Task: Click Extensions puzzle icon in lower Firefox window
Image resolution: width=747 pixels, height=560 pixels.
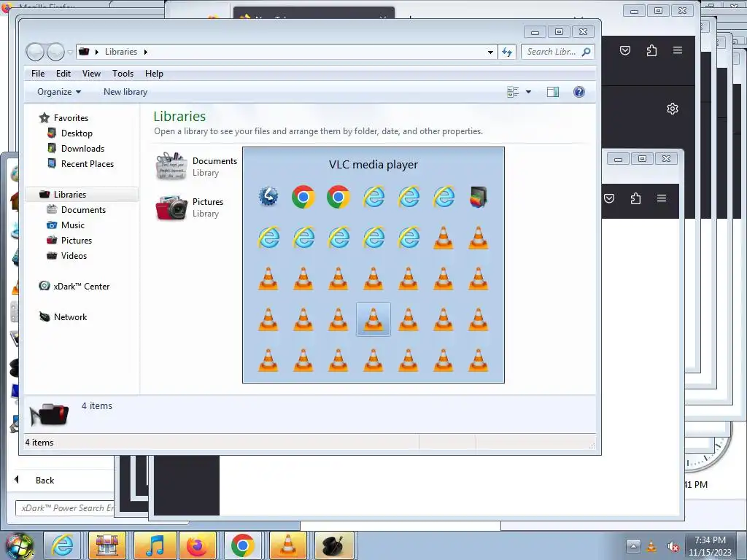Action: [635, 198]
